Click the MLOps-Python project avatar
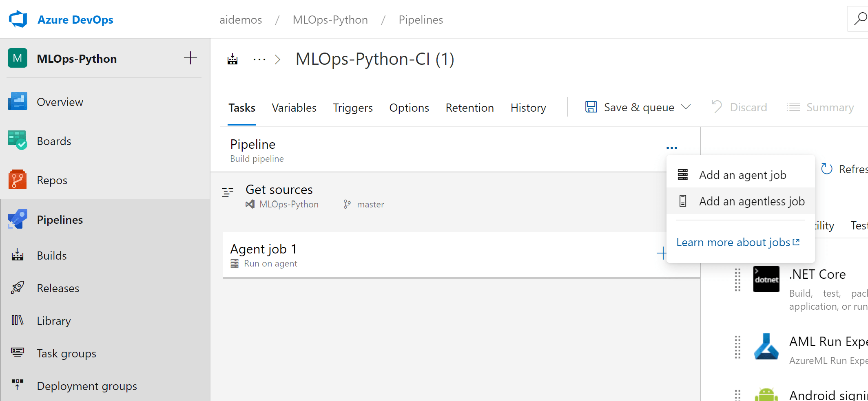The image size is (868, 401). [x=18, y=58]
